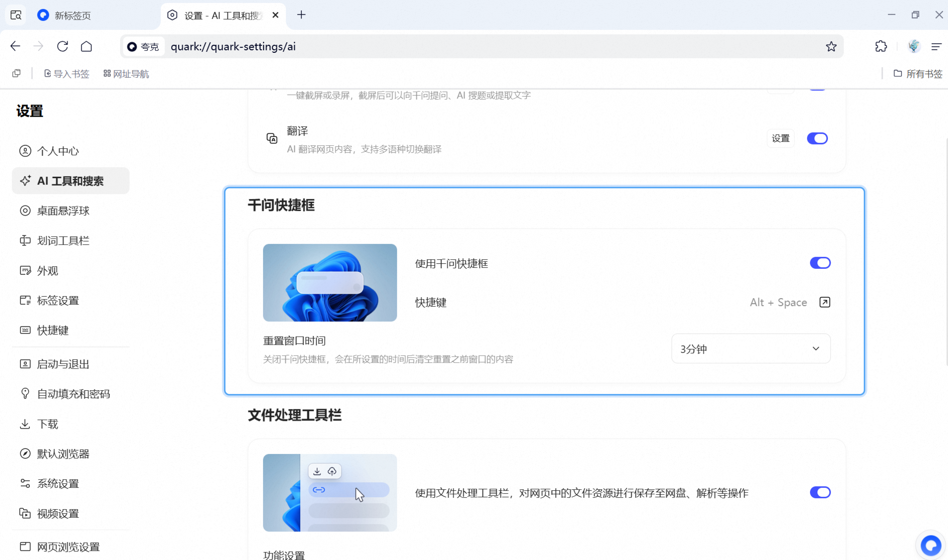Toggle the 文件处理工具栏 switch
The width and height of the screenshot is (948, 560).
pos(820,492)
